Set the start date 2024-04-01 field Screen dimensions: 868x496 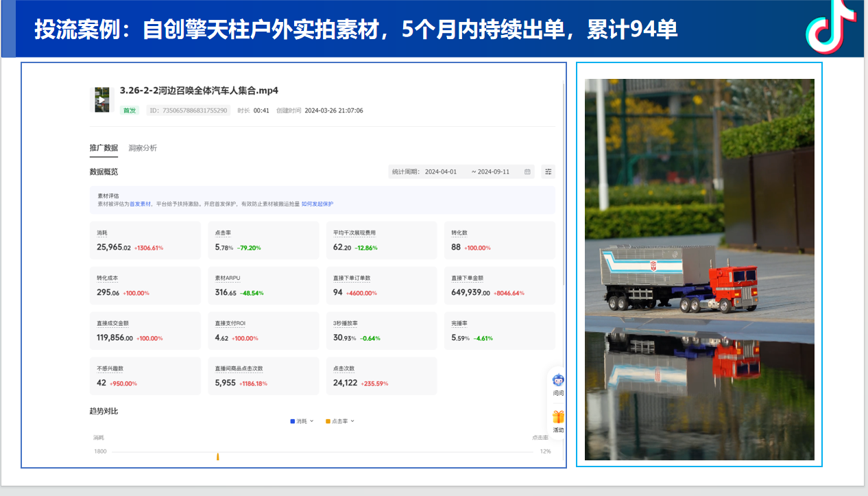pyautogui.click(x=441, y=172)
